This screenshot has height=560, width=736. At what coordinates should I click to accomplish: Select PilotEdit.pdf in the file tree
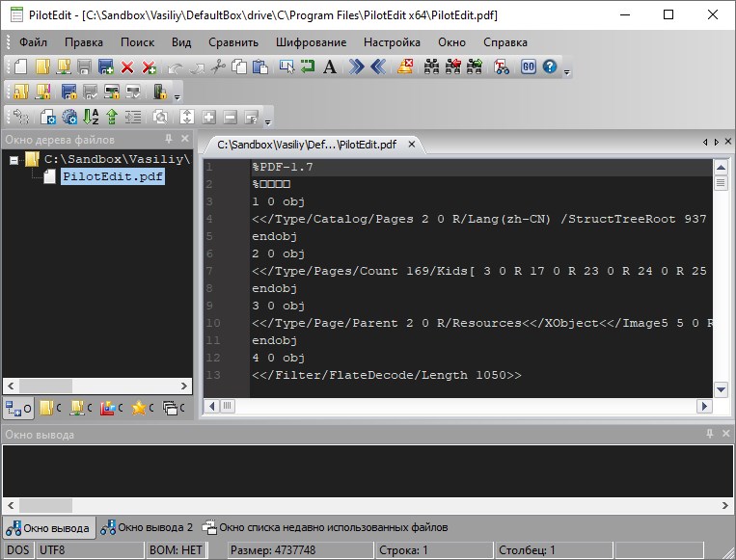(112, 176)
